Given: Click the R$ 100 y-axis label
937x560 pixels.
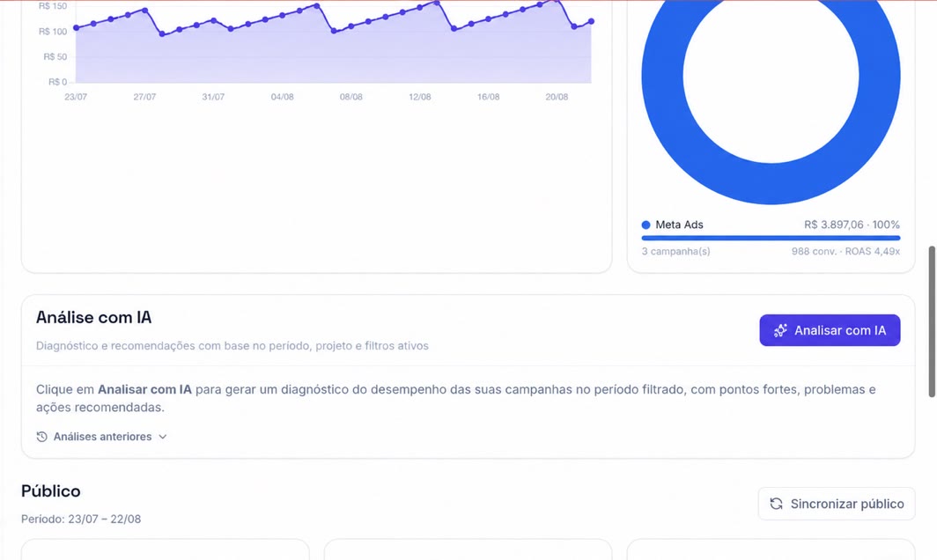Looking at the screenshot, I should 53,32.
